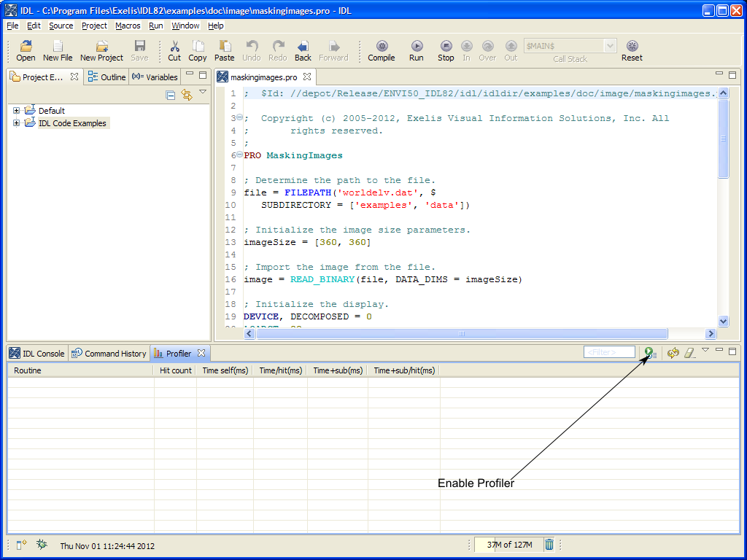Run the program with Run icon
Screen dimensions: 747x560
(417, 51)
